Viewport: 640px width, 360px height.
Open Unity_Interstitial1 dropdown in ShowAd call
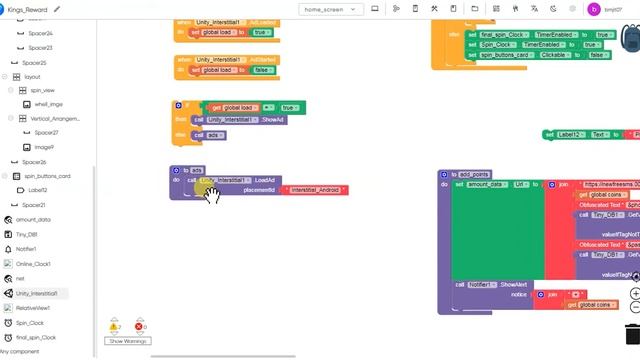pos(232,120)
